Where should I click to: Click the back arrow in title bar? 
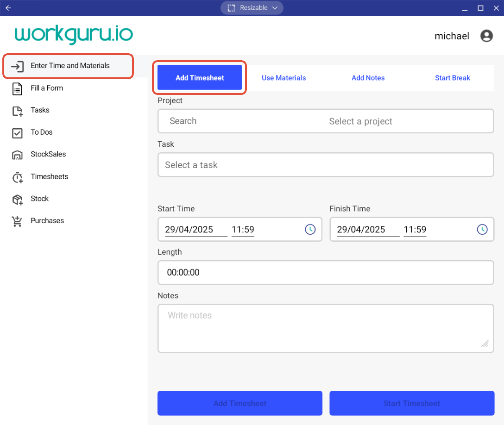click(x=8, y=8)
